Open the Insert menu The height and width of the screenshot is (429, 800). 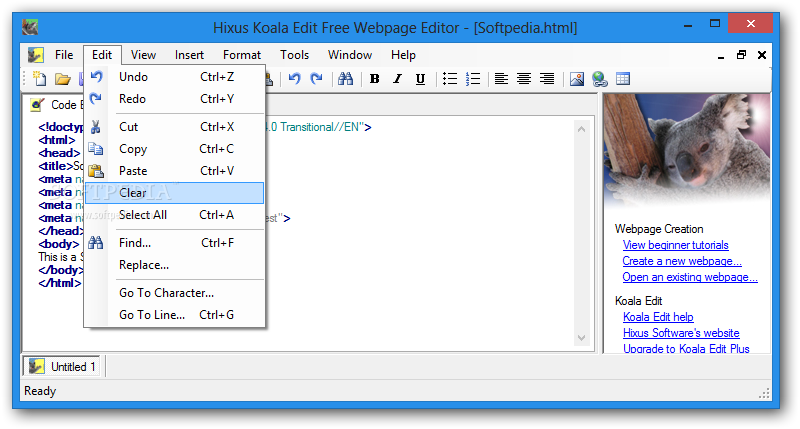coord(189,55)
